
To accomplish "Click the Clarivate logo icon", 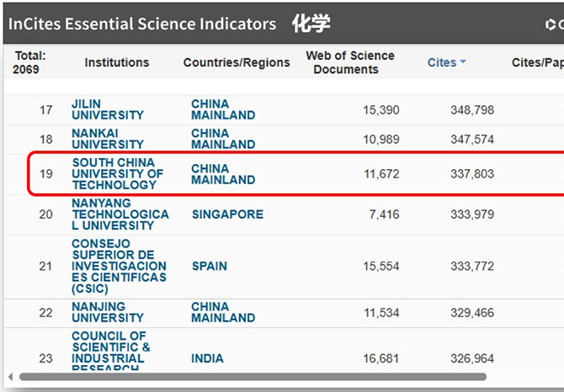I will pyautogui.click(x=553, y=25).
